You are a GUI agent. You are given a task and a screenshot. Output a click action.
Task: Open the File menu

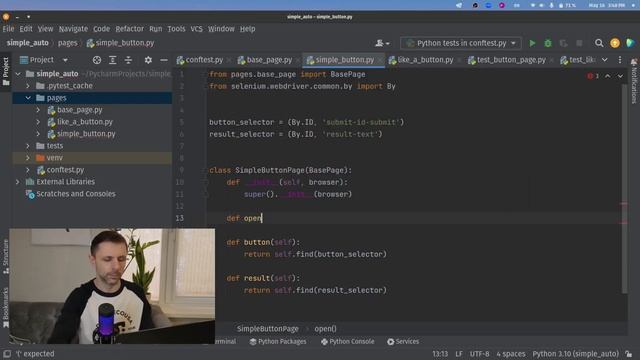tap(8, 29)
